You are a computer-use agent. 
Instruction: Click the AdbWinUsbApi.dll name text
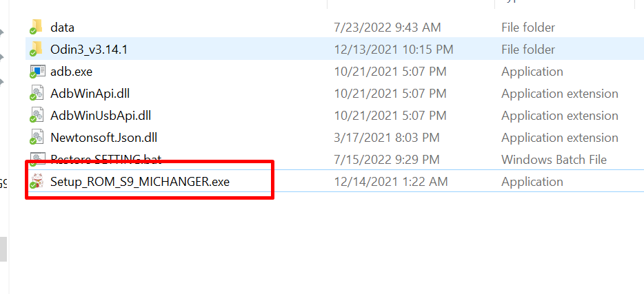(x=101, y=116)
